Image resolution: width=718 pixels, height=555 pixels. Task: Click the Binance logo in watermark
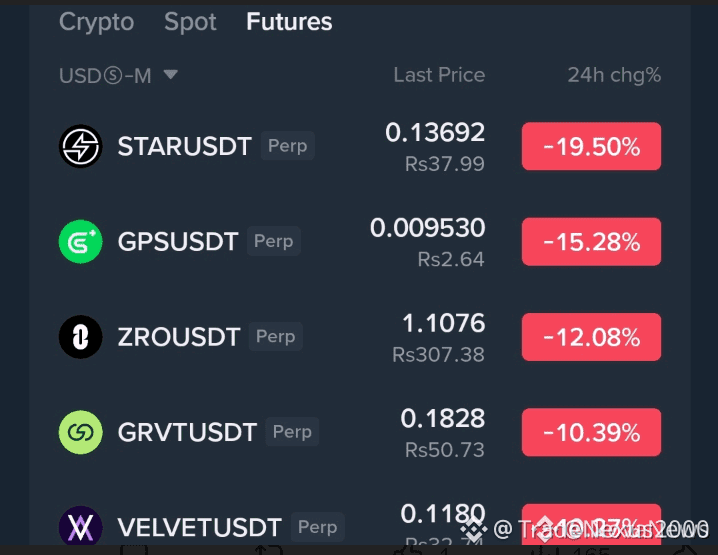tap(473, 529)
